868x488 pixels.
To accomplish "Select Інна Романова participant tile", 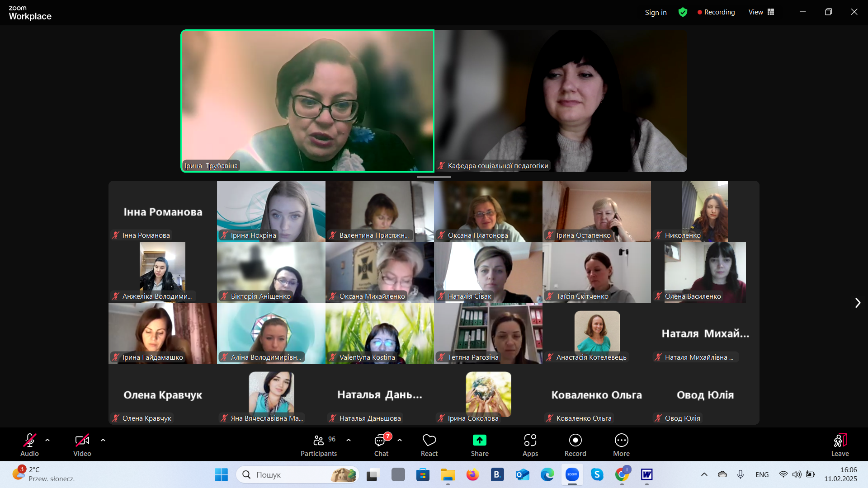I will 163,211.
